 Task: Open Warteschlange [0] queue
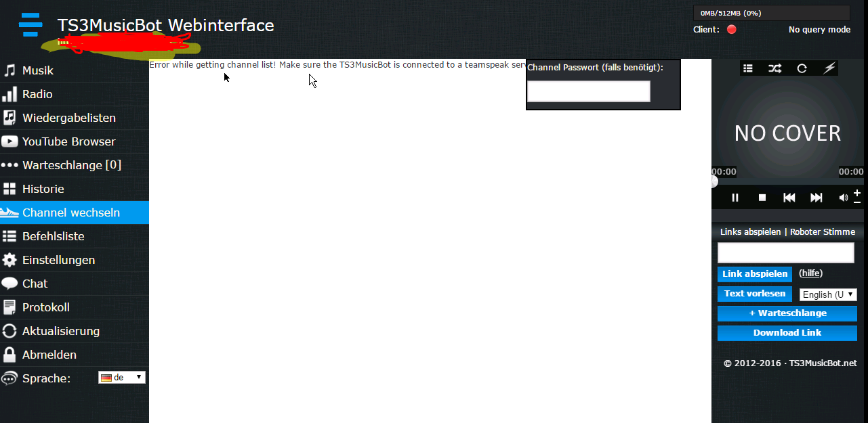pyautogui.click(x=75, y=165)
